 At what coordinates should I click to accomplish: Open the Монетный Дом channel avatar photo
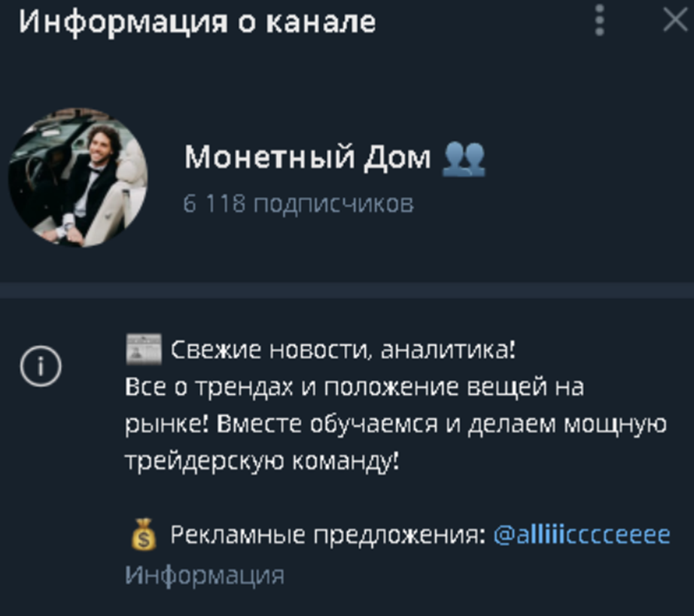78,178
